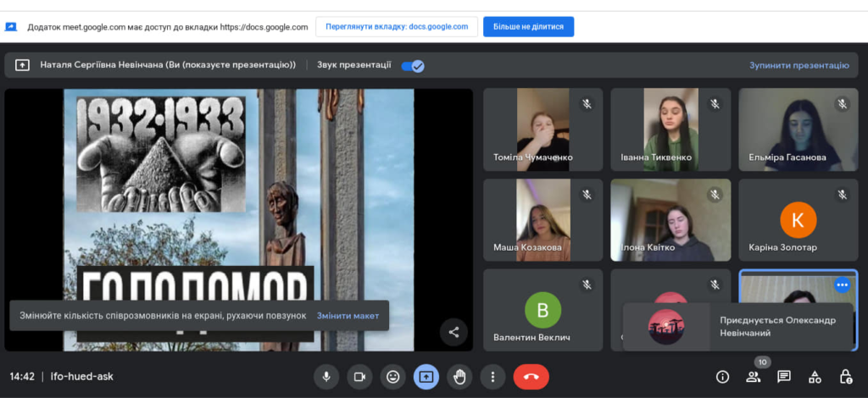The width and height of the screenshot is (868, 398).
Task: Open more options three-dot menu
Action: pos(492,377)
